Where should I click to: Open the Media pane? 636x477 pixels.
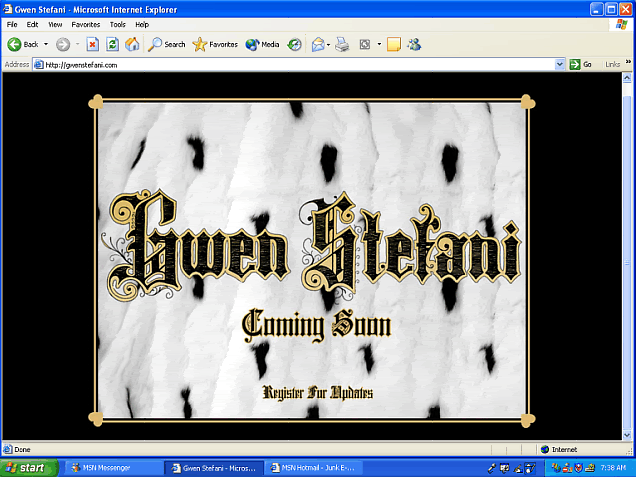coord(262,44)
